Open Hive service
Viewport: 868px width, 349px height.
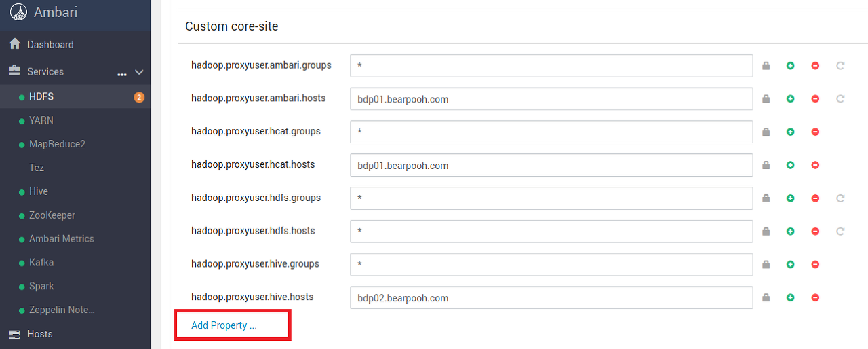(39, 191)
